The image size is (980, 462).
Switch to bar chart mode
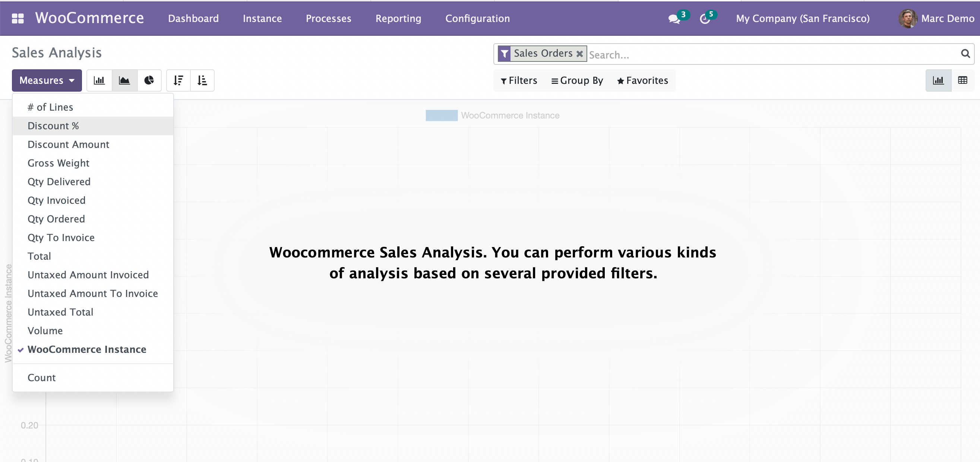tap(99, 80)
